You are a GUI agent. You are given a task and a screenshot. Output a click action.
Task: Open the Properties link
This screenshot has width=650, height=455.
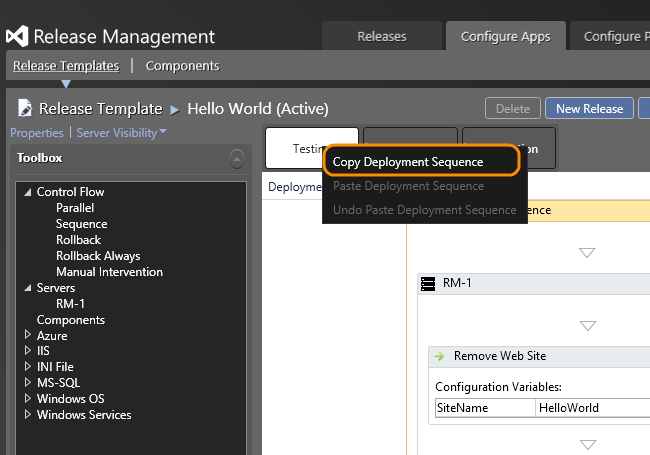tap(37, 133)
